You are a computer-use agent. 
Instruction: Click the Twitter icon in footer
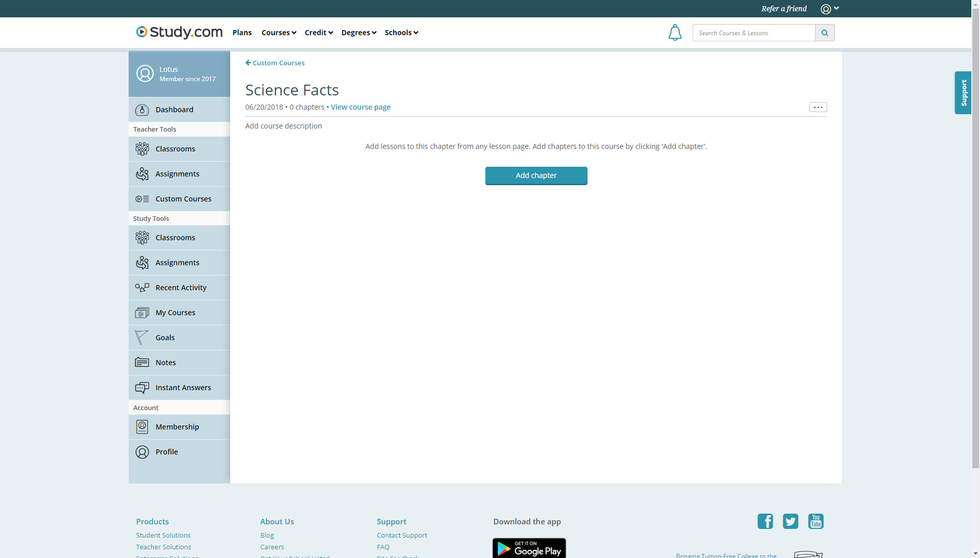click(x=790, y=521)
